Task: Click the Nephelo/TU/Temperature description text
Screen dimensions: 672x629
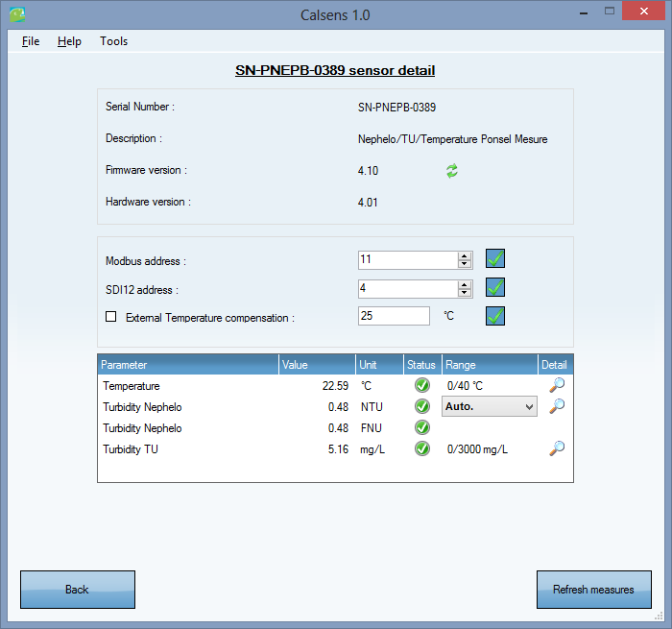Action: click(x=452, y=139)
